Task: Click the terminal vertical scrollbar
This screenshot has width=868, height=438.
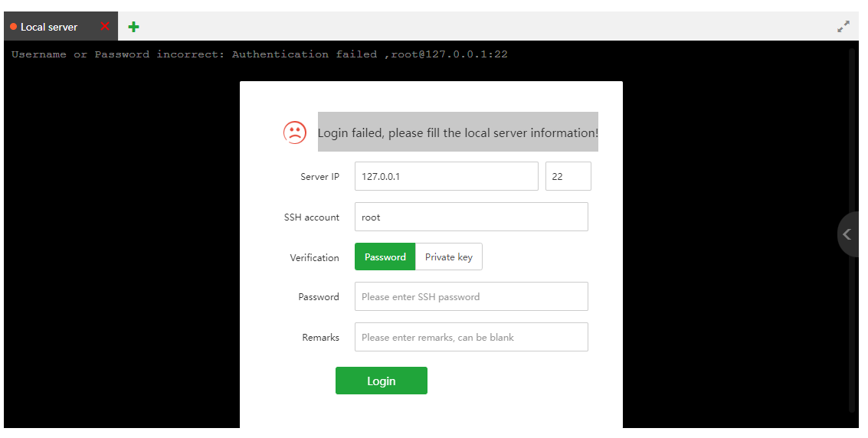Action: tap(852, 230)
